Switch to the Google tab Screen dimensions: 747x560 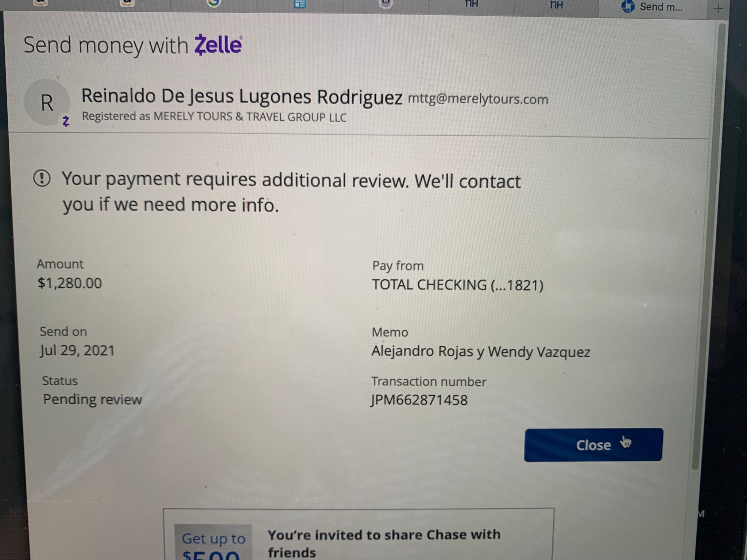pos(214,4)
